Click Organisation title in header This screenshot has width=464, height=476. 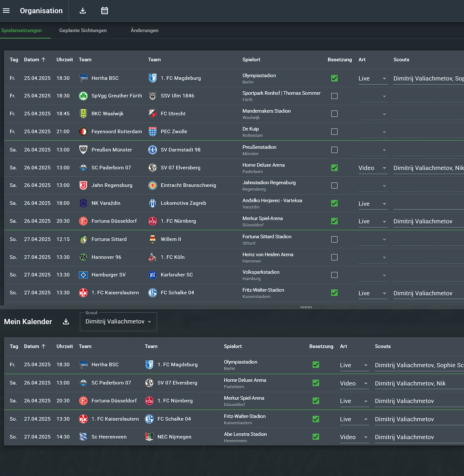click(x=41, y=11)
